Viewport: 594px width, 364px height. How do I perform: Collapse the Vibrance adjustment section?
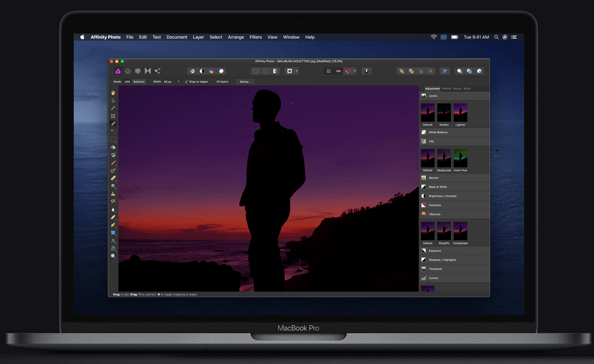point(455,214)
